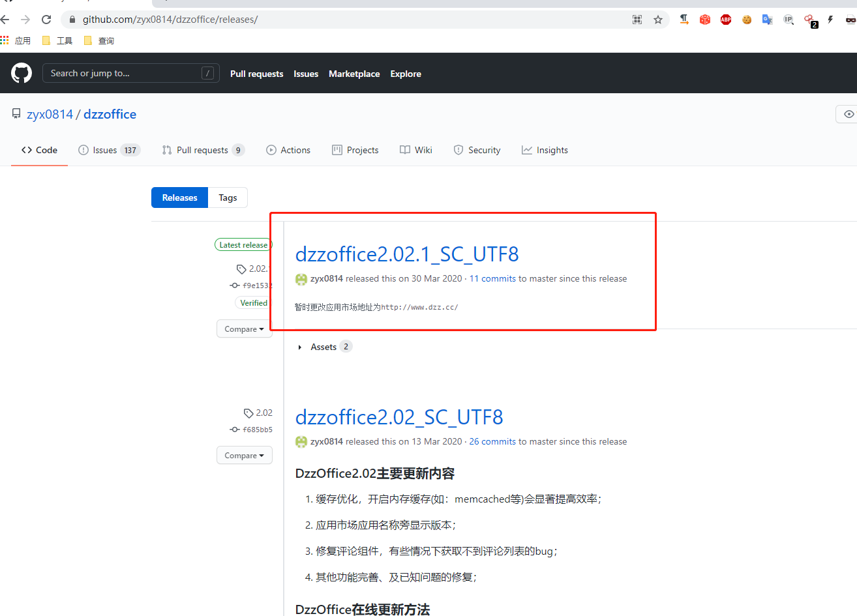Open Compare dropdown for latest release
Screen dimensions: 857x616
pyautogui.click(x=244, y=329)
